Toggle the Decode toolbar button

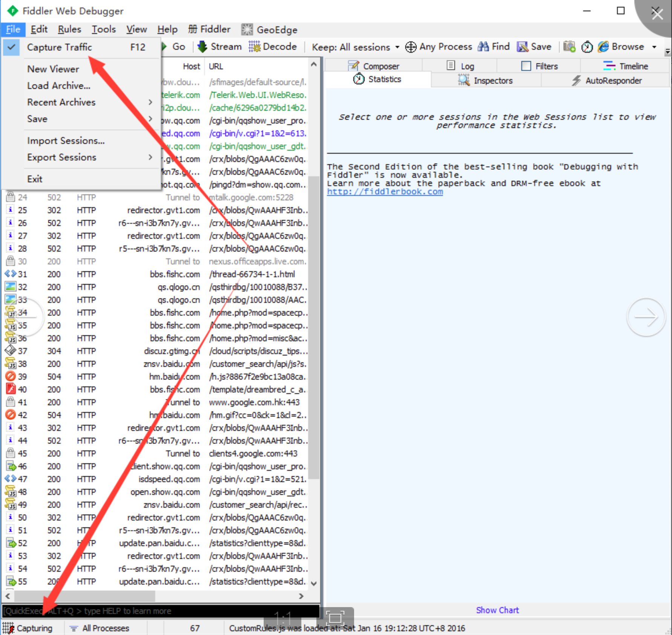click(273, 47)
